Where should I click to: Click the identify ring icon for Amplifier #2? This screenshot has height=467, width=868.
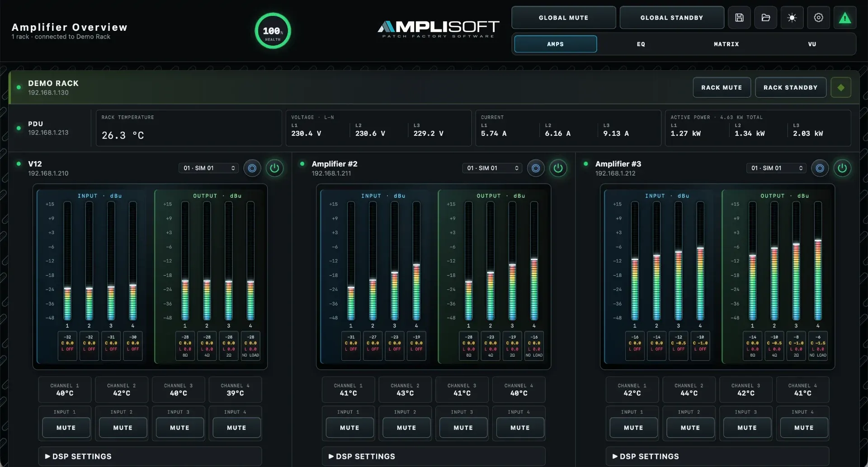(536, 168)
